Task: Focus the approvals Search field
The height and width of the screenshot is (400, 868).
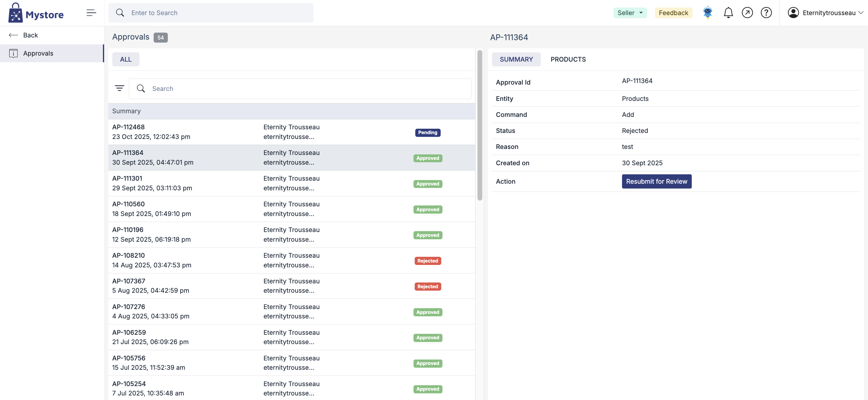Action: [x=300, y=89]
